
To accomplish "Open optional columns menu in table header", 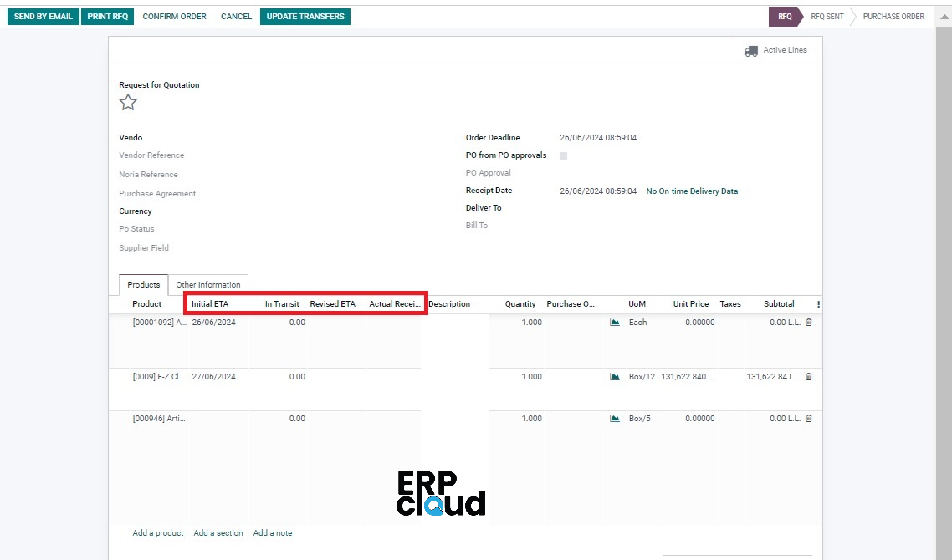I will (x=818, y=304).
